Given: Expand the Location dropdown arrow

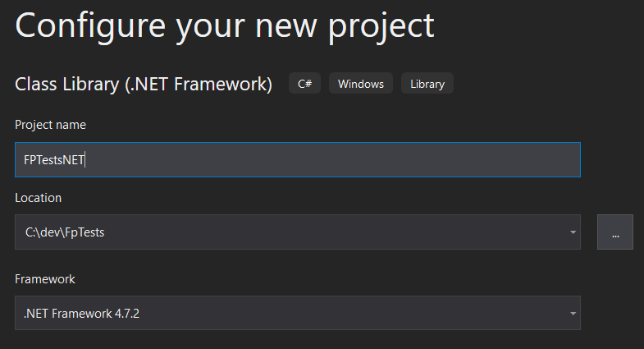Looking at the screenshot, I should [x=573, y=232].
